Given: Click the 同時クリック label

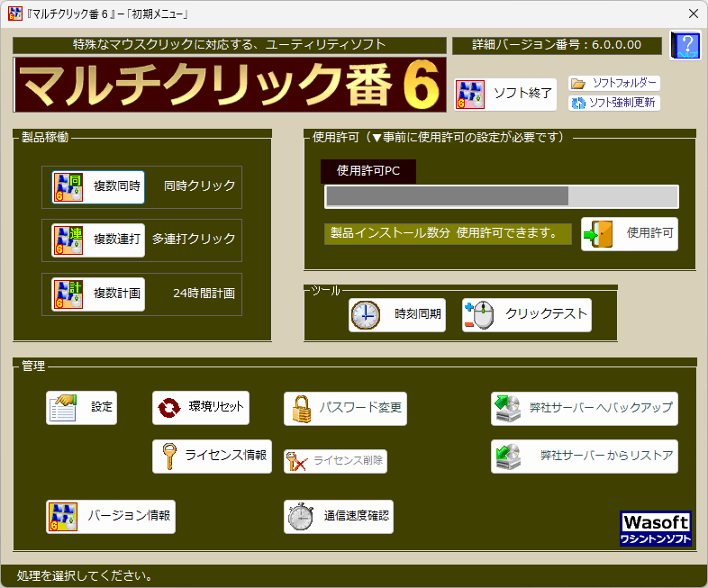Looking at the screenshot, I should pyautogui.click(x=199, y=185).
